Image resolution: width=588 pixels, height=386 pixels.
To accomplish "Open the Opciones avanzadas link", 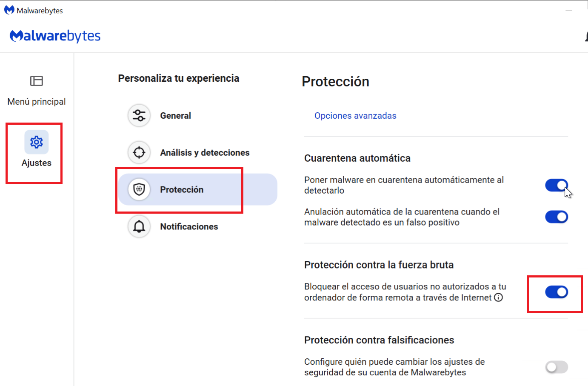I will point(355,116).
